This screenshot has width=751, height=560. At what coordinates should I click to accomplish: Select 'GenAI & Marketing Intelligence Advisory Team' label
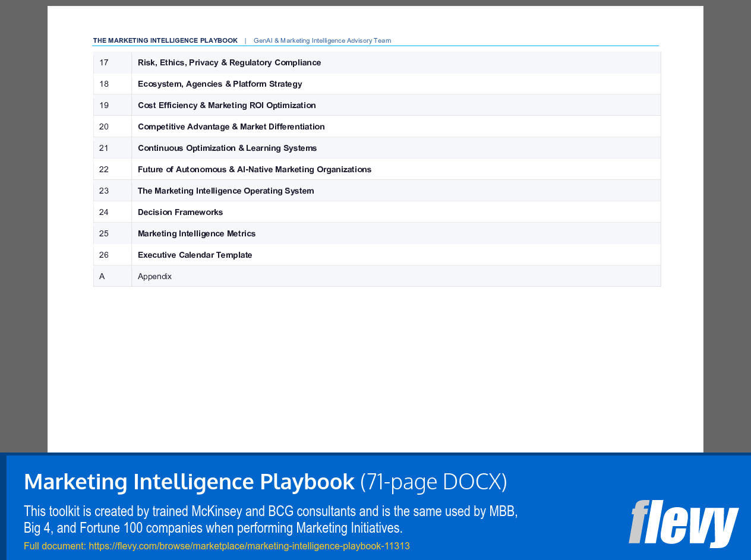[322, 40]
